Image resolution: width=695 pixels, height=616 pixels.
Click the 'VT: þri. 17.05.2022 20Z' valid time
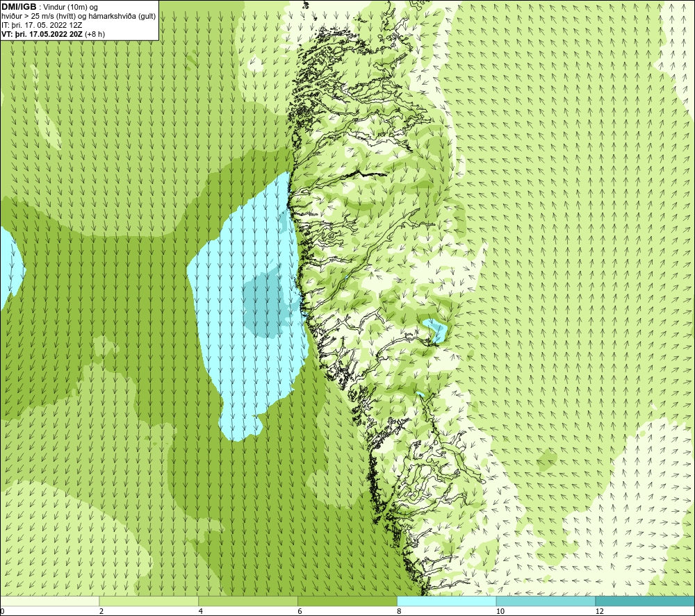[x=42, y=34]
